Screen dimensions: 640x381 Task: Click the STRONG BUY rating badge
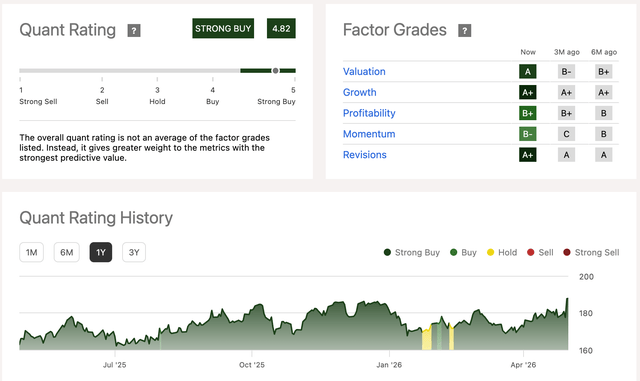[223, 29]
